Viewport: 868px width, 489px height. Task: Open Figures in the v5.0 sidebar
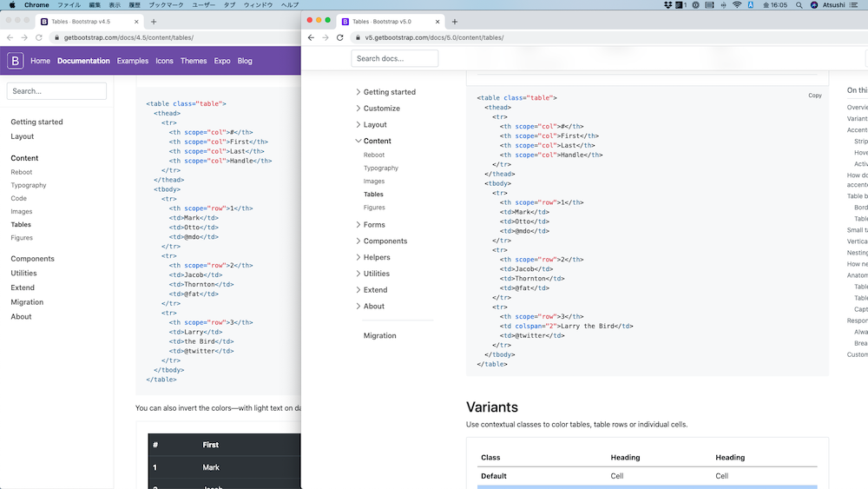pos(374,208)
